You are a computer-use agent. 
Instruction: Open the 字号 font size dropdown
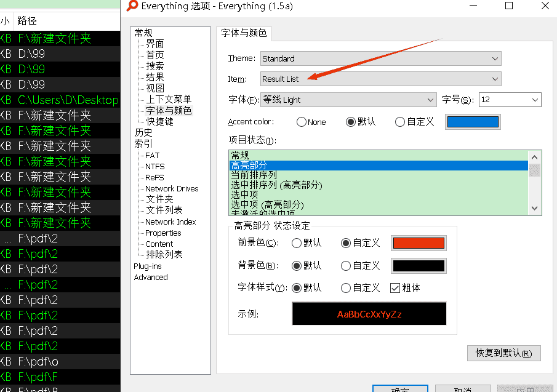510,100
